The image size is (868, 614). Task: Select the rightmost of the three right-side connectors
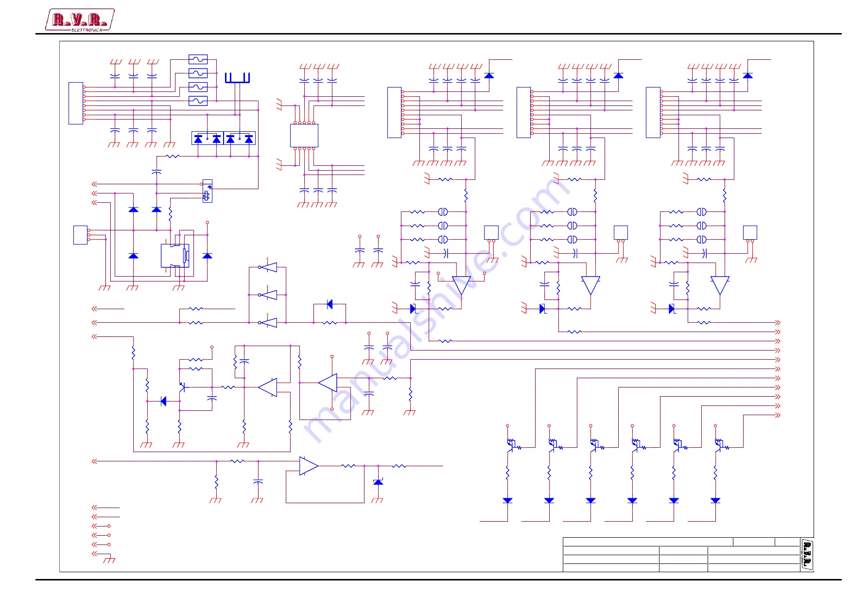click(x=653, y=112)
